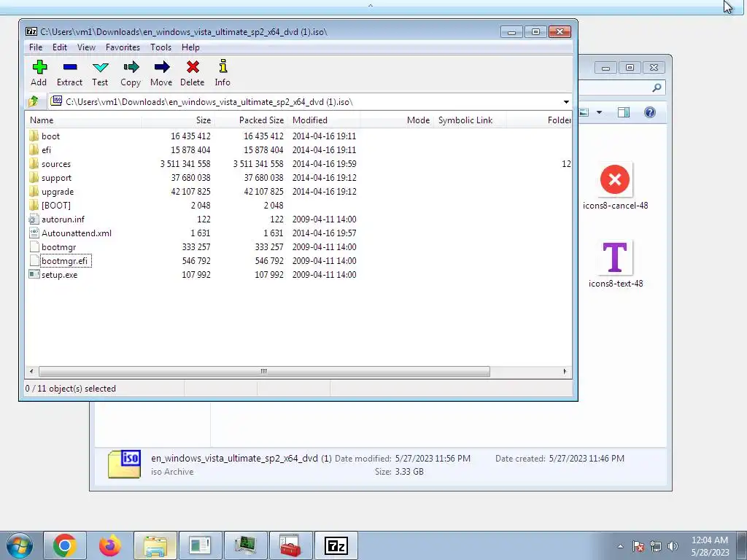Select the support folder icon
Viewport: 747px width, 560px height.
[34, 177]
